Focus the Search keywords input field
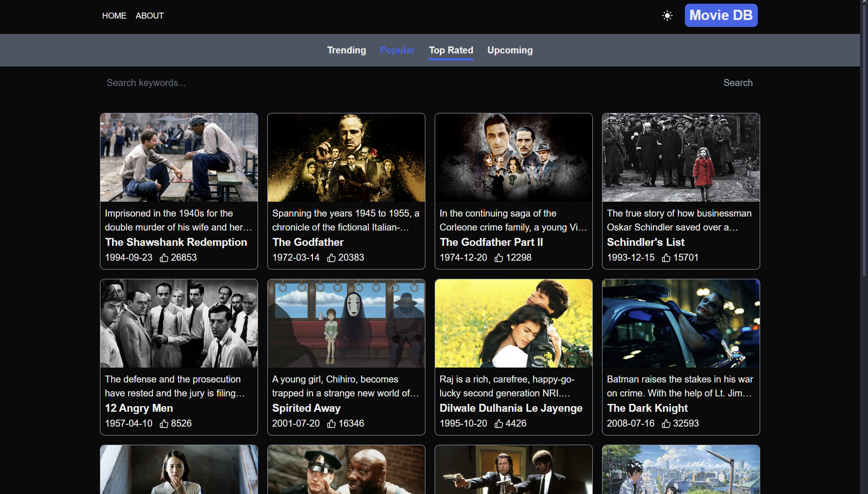 [409, 83]
